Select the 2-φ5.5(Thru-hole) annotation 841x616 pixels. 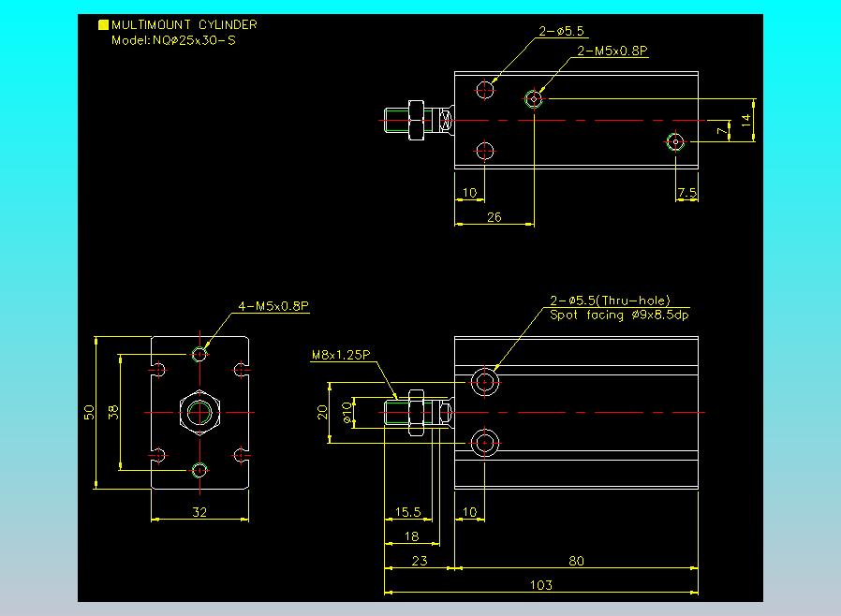[x=610, y=301]
